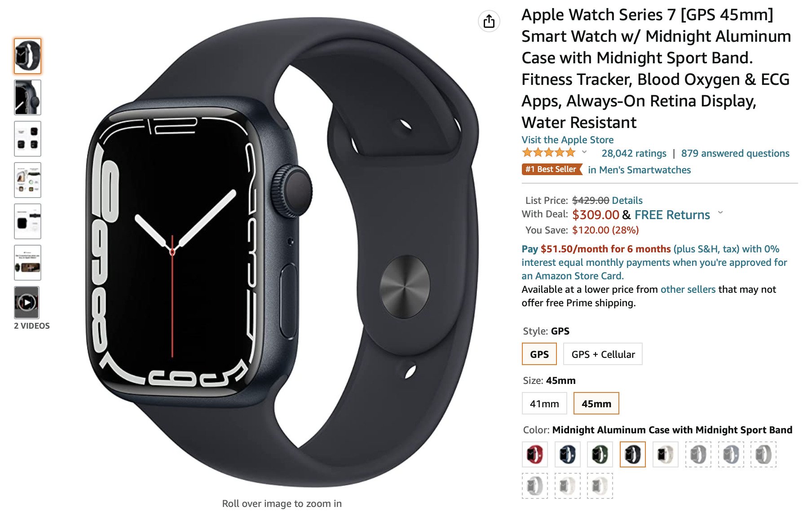Screen dimensions: 812x511
Task: Click the other sellers link
Action: pos(688,289)
